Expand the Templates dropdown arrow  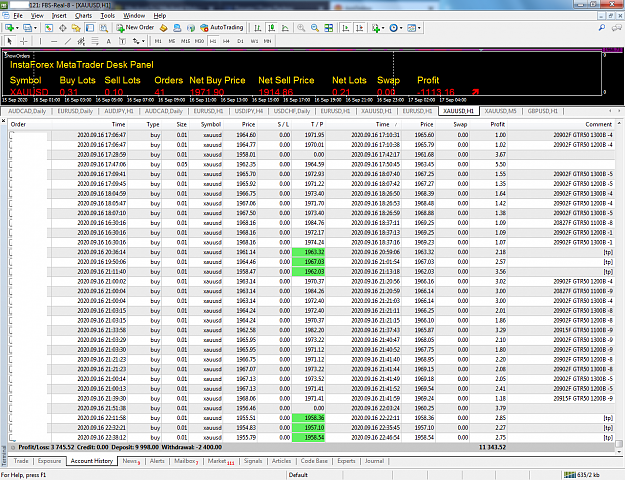(419, 28)
